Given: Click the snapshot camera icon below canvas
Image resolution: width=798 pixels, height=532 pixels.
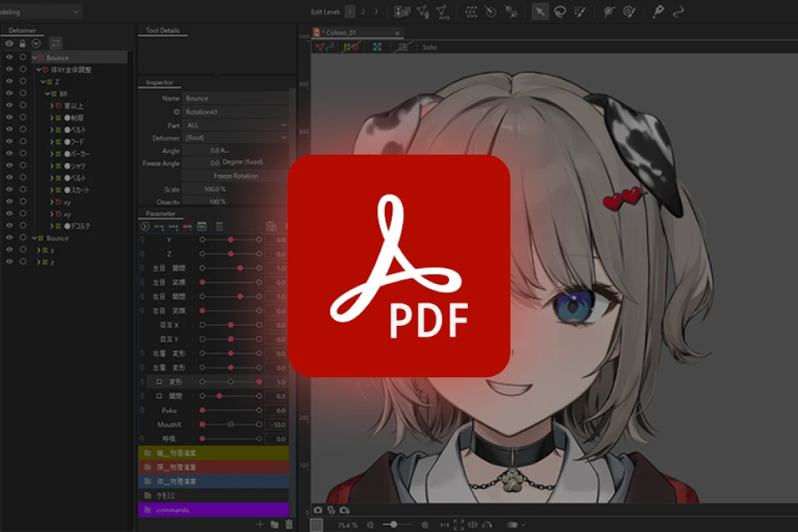Looking at the screenshot, I should pyautogui.click(x=318, y=510).
